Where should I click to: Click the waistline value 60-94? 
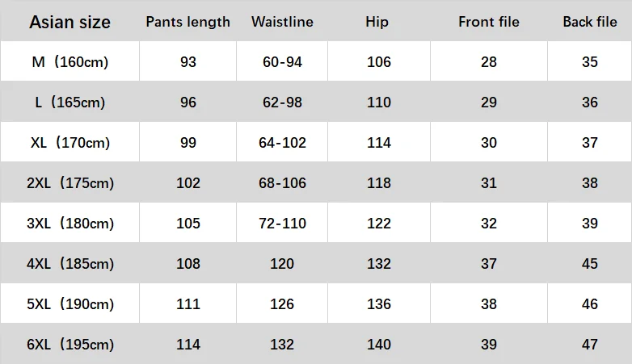pos(282,62)
